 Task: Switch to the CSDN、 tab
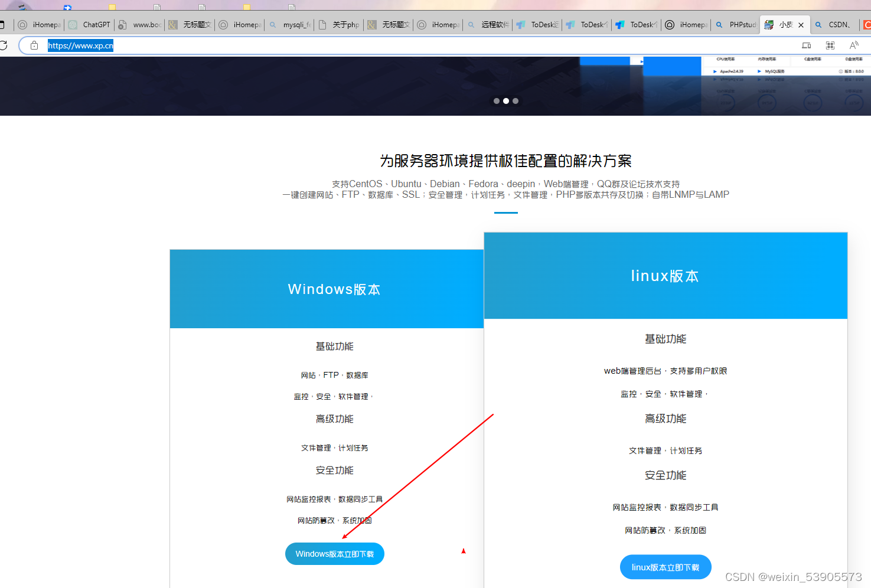pos(834,25)
